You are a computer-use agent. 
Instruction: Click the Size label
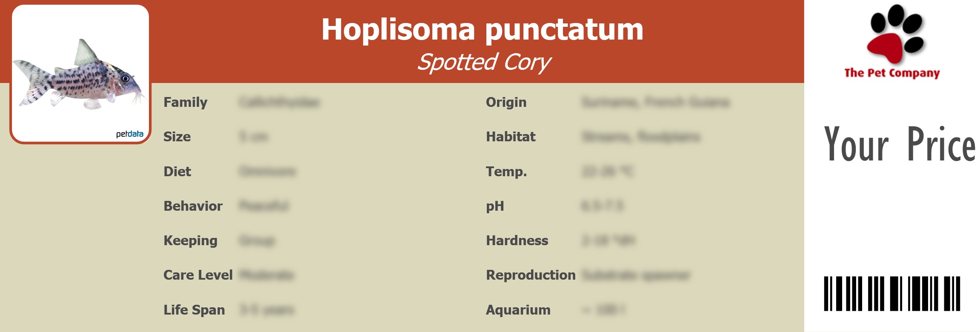(177, 137)
